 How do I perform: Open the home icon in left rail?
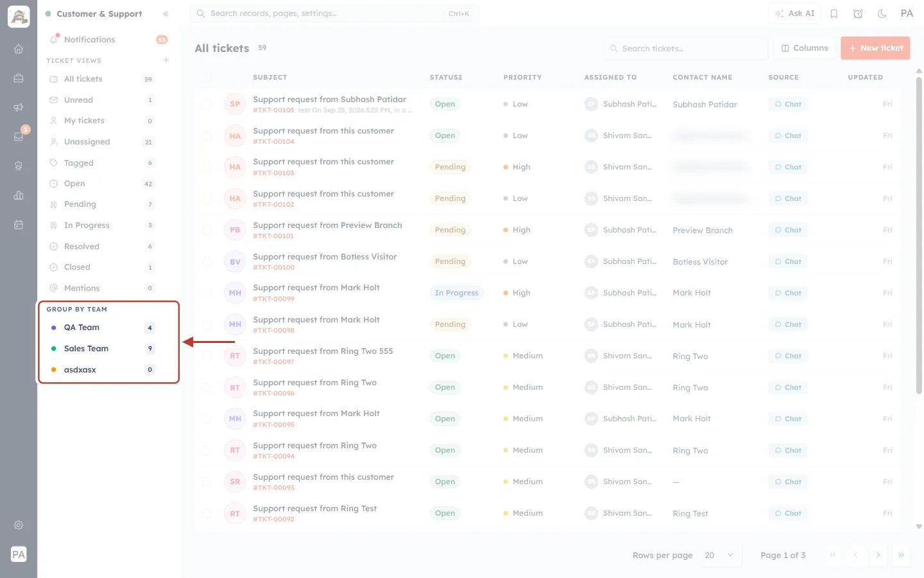click(19, 49)
